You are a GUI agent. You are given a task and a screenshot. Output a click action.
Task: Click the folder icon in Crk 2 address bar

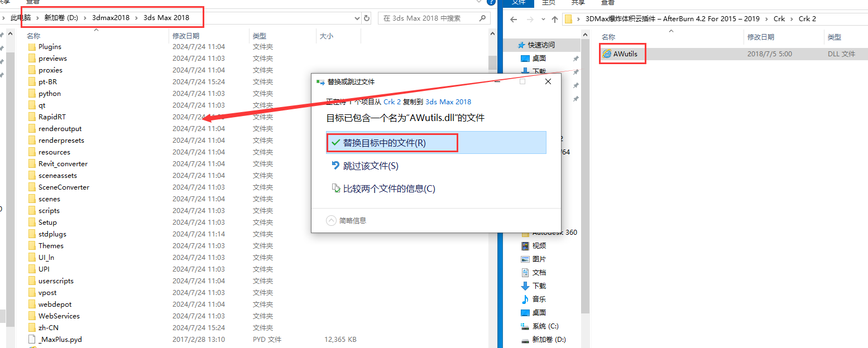569,19
